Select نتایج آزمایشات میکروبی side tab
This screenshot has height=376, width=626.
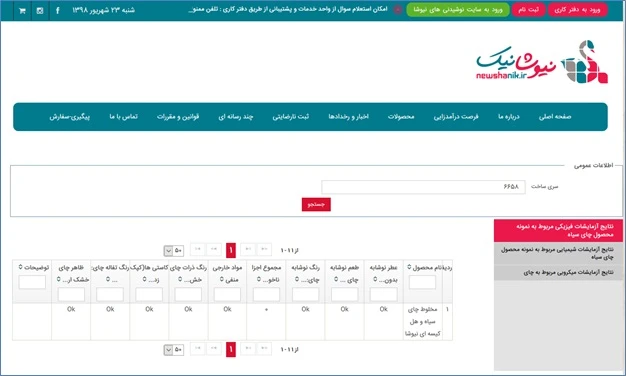558,273
